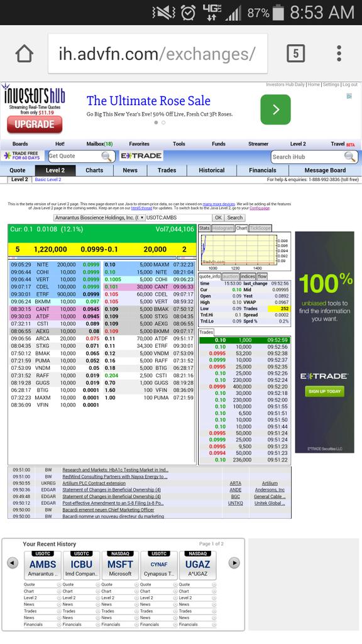
Task: Focus the USOTC:AMBS symbol input field
Action: [178, 218]
